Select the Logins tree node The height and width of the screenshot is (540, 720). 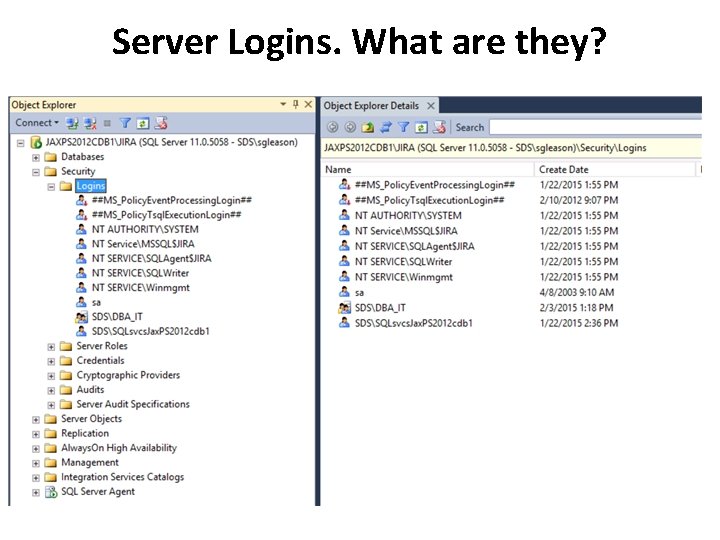[91, 186]
